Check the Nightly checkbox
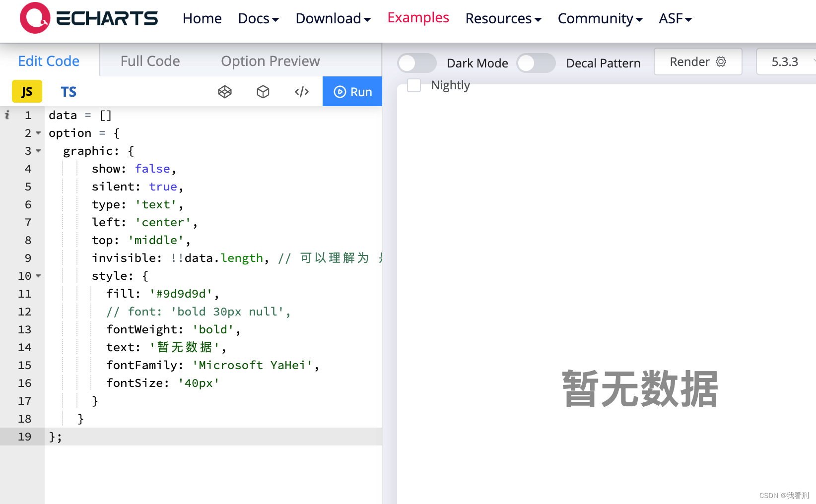 pos(413,85)
